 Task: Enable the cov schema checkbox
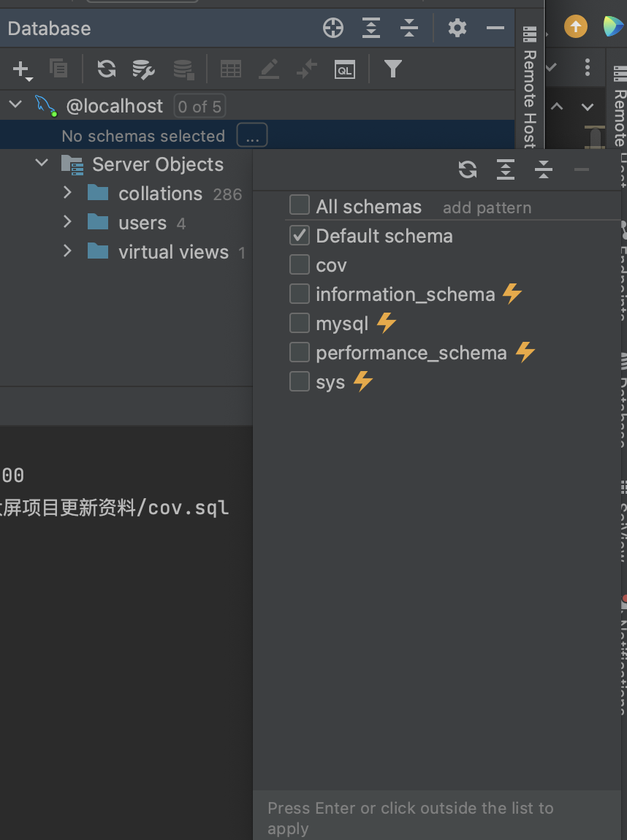(299, 264)
